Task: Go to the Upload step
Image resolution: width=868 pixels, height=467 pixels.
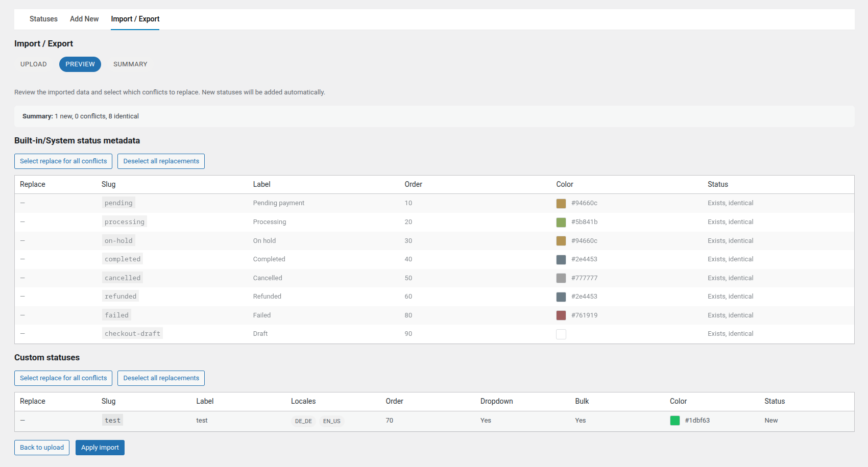Action: [34, 64]
